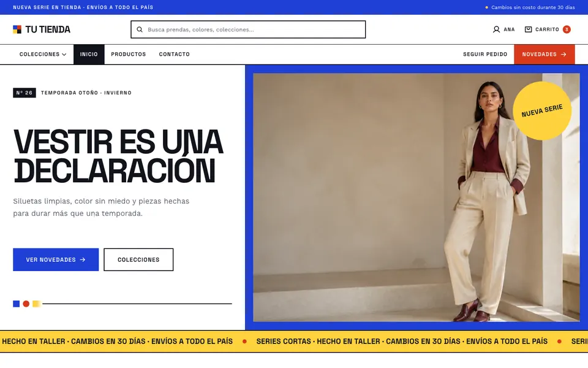Screen dimensions: 588x368
Task: Select the yellow square slide indicator
Action: click(x=36, y=304)
